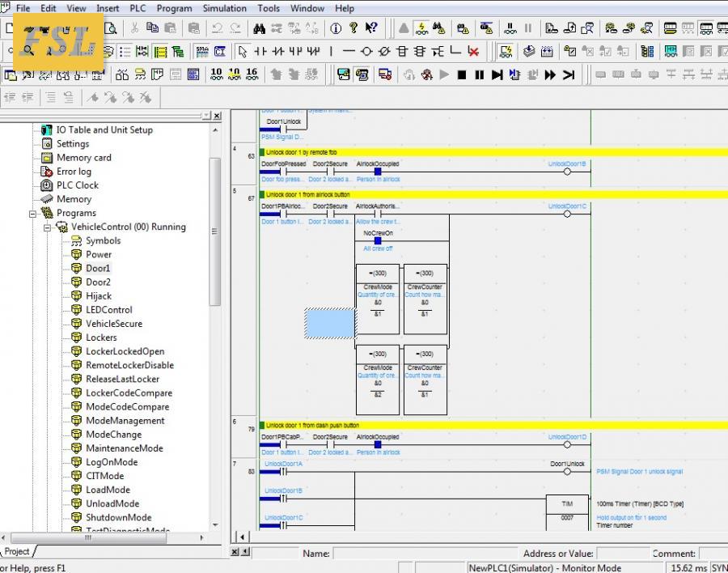Collapse the Programs tree node
728x573 pixels.
point(33,214)
